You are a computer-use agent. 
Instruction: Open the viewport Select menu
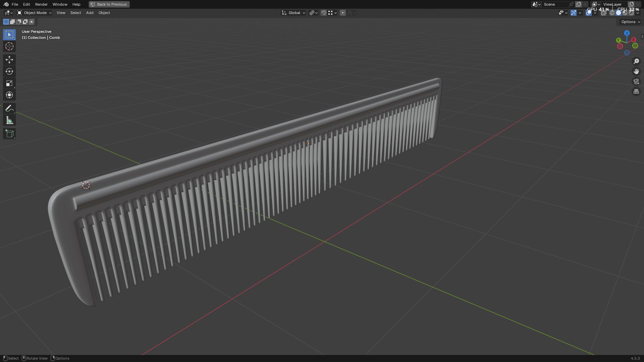point(75,13)
